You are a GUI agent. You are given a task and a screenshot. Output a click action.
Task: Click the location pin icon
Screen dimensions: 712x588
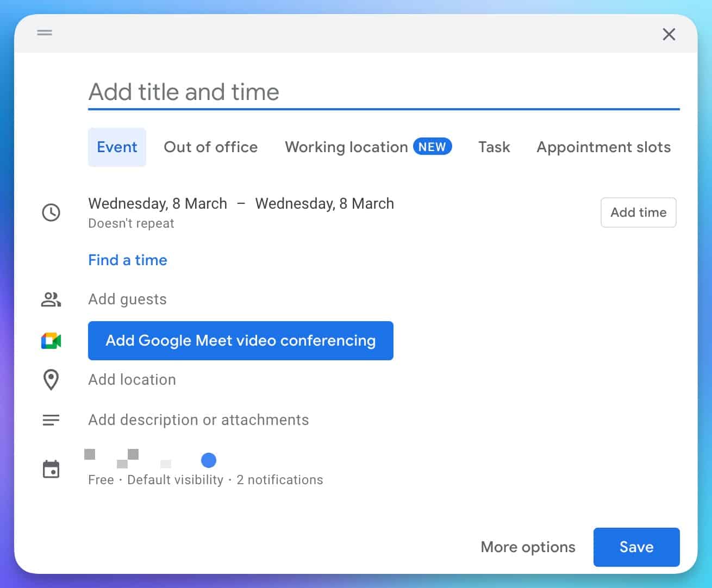tap(51, 379)
